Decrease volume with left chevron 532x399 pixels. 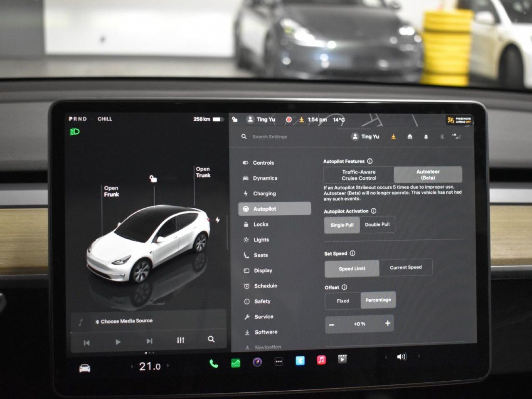tap(386, 357)
